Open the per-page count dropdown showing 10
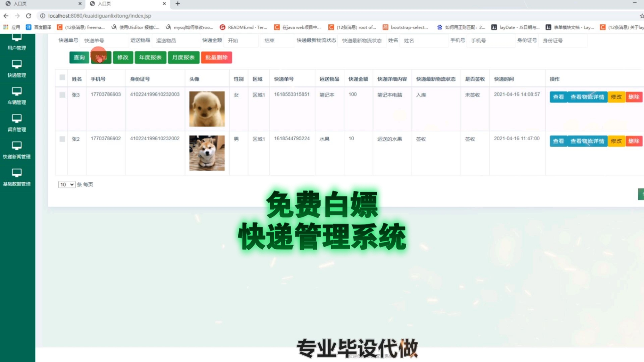 pyautogui.click(x=66, y=184)
